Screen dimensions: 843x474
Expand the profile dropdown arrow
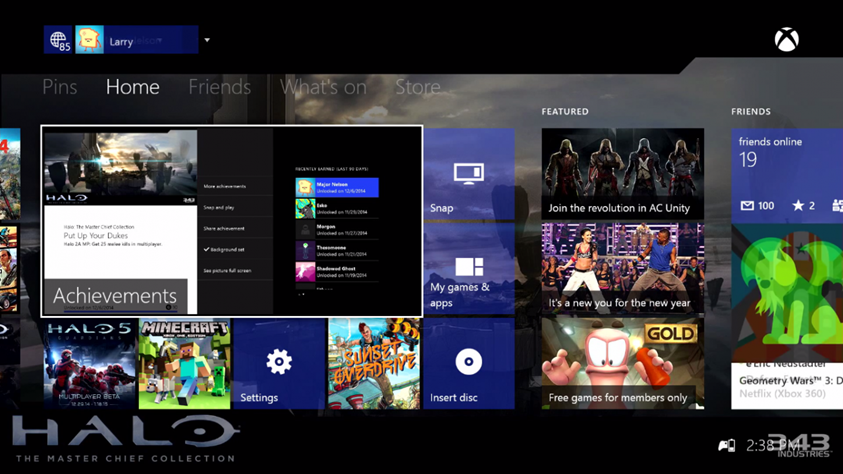point(207,41)
